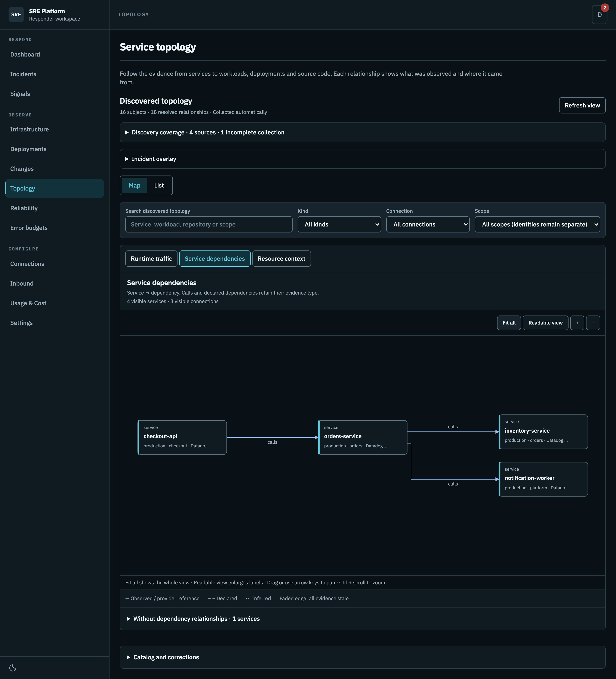Open the SRE logo badge

point(16,15)
